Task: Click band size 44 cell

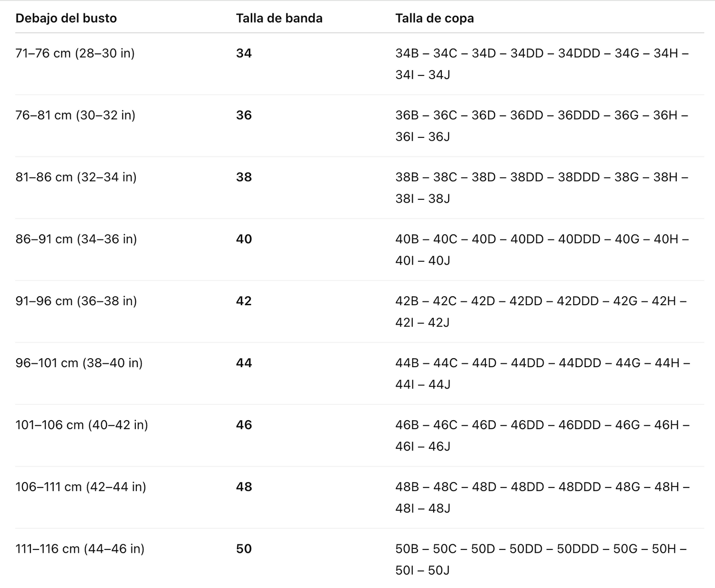Action: coord(244,363)
